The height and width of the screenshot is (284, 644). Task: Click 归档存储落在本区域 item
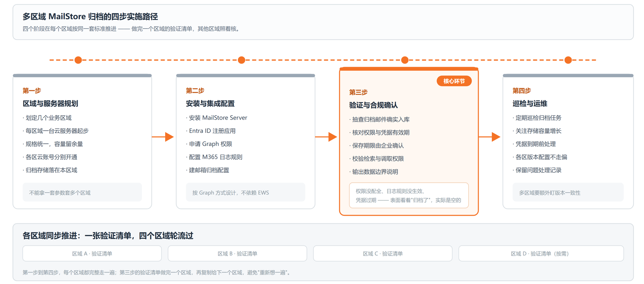[50, 170]
